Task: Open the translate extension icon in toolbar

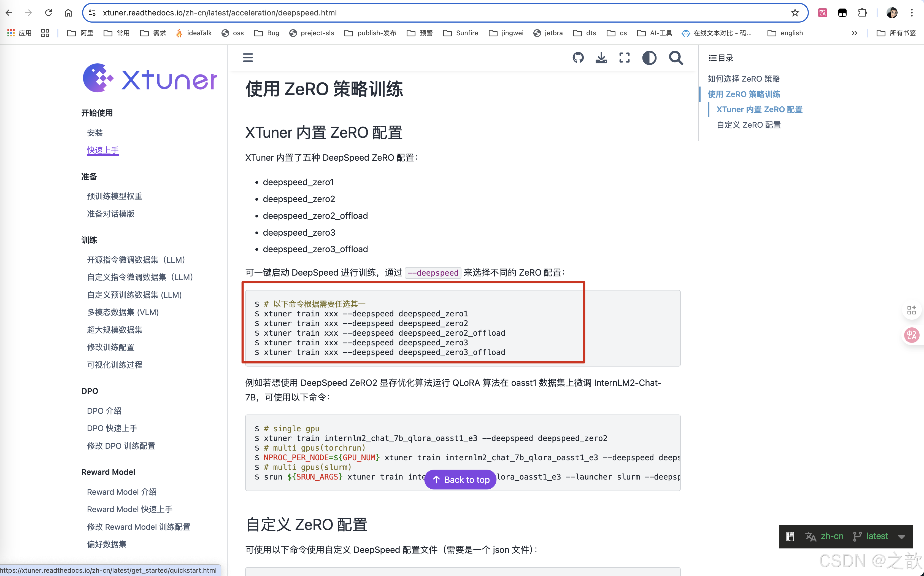Action: tap(822, 13)
